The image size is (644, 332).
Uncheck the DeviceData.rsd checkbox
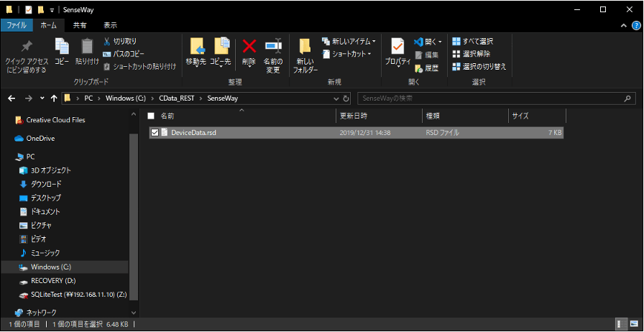pyautogui.click(x=155, y=132)
